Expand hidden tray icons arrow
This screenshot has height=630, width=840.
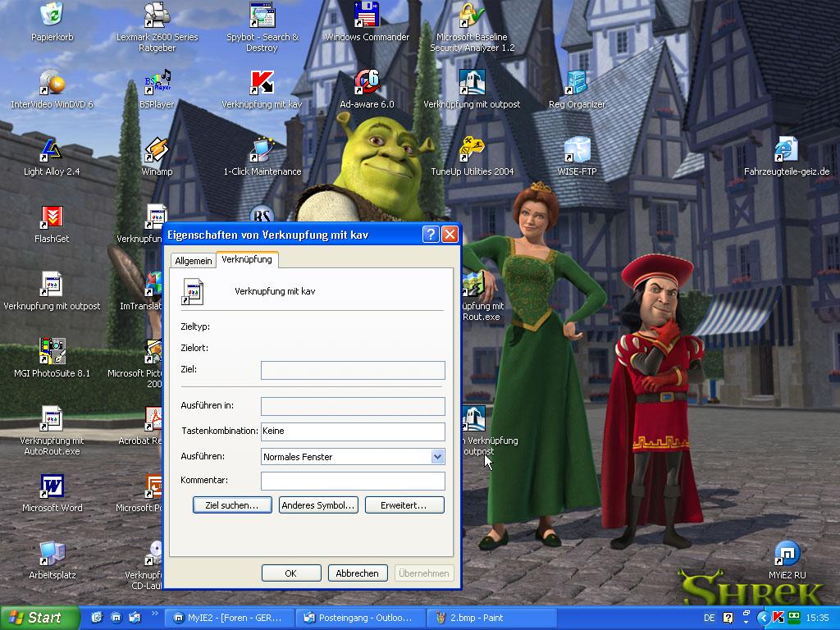click(764, 618)
